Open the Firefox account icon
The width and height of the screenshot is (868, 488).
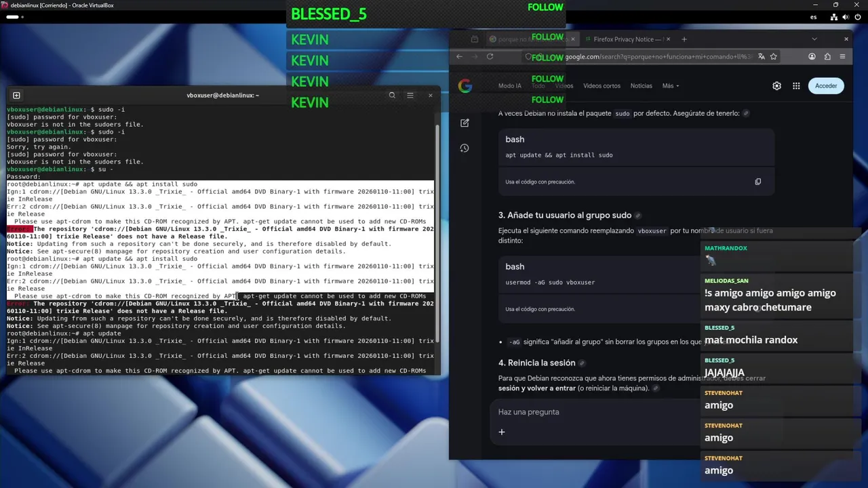point(812,56)
